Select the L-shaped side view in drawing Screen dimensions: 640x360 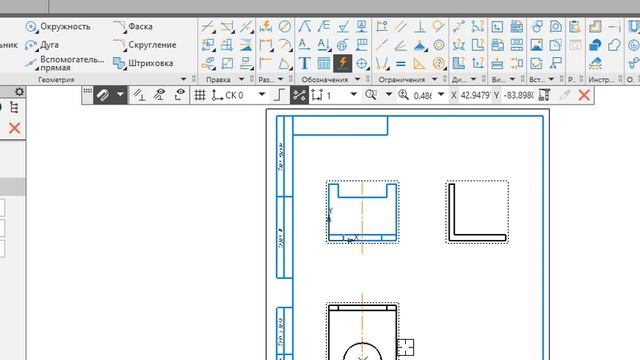(x=477, y=212)
